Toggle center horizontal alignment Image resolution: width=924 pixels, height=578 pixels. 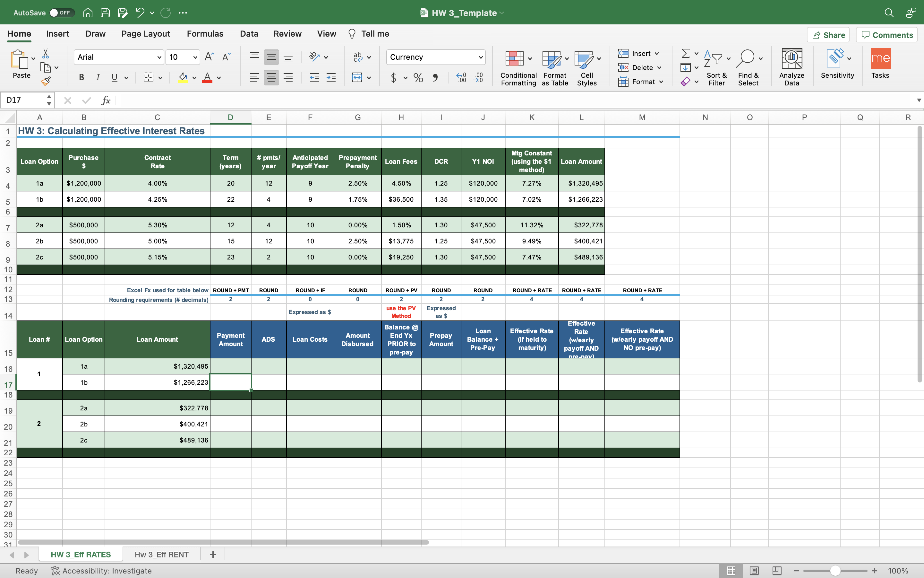[x=271, y=78]
